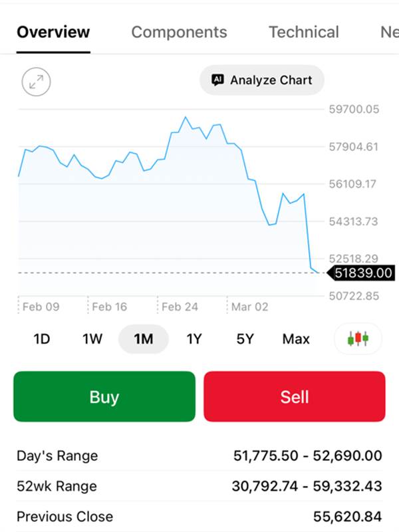Image resolution: width=399 pixels, height=532 pixels.
Task: Switch to candlestick chart type
Action: [358, 338]
